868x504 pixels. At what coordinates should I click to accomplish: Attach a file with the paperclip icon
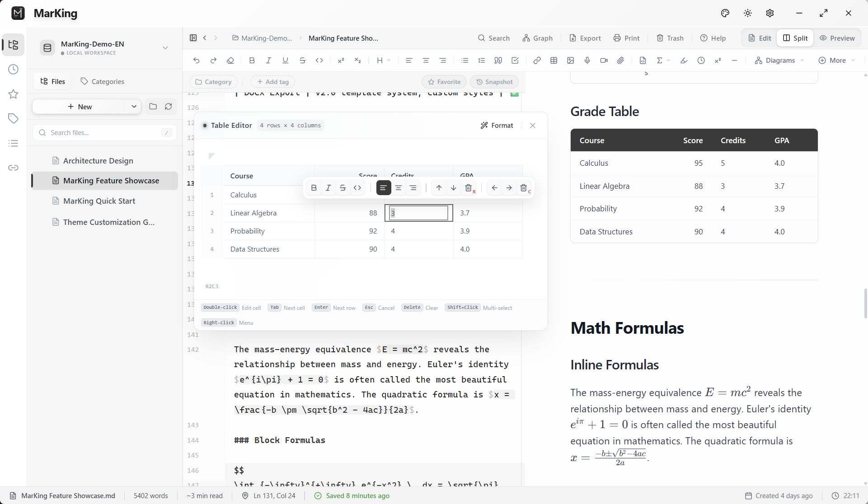pyautogui.click(x=621, y=61)
